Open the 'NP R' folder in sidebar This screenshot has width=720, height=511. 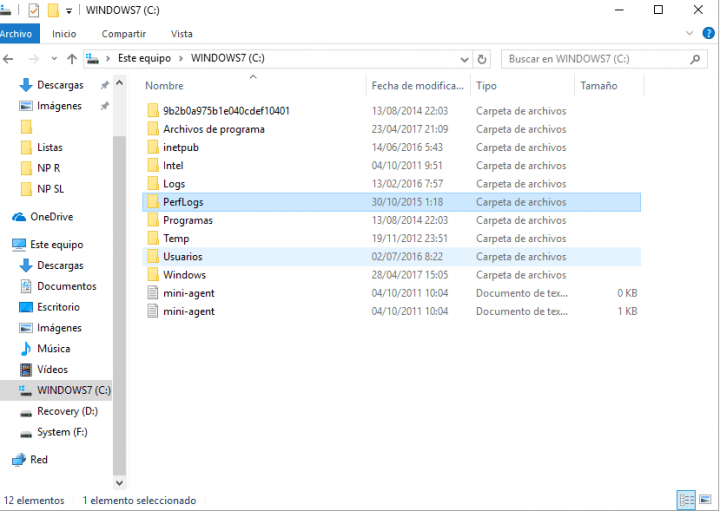coord(48,168)
